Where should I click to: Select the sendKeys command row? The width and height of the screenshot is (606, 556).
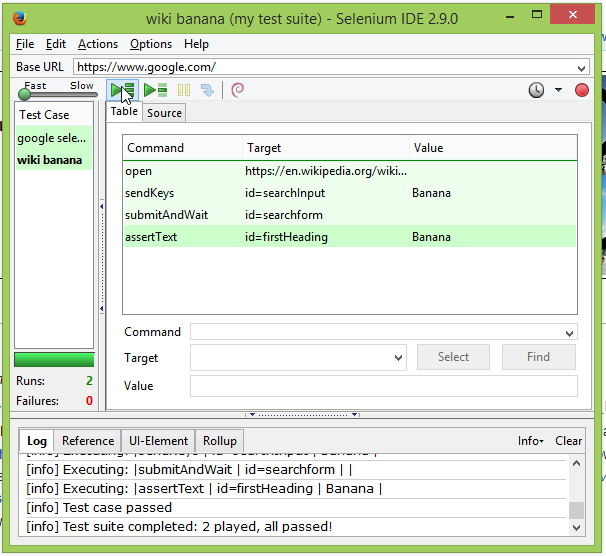pos(350,193)
